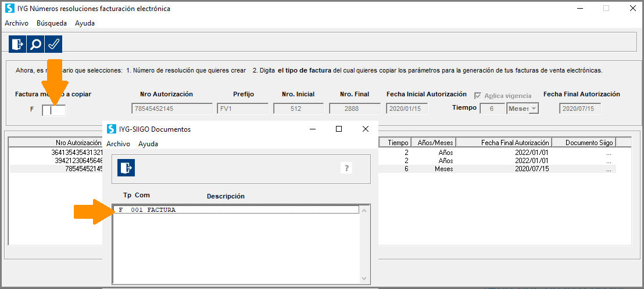Minimize the IYG-SIIGO Documentos dialog
The width and height of the screenshot is (644, 289).
tap(313, 129)
